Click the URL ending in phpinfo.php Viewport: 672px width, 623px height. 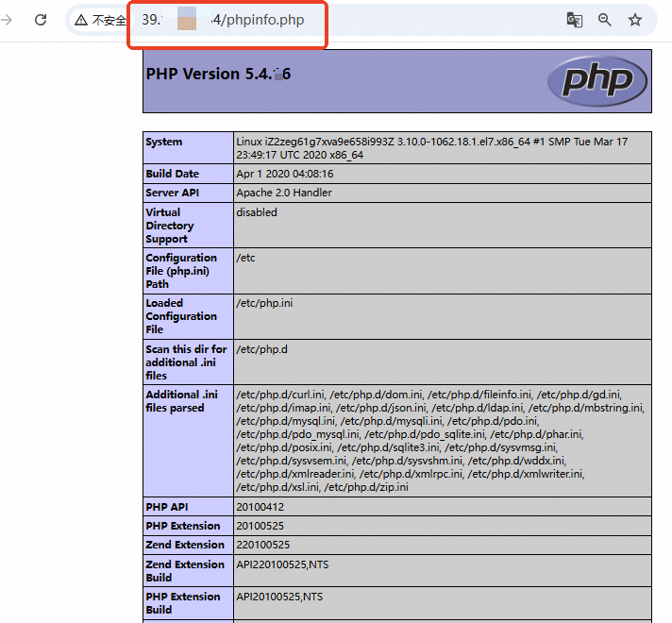(x=223, y=20)
